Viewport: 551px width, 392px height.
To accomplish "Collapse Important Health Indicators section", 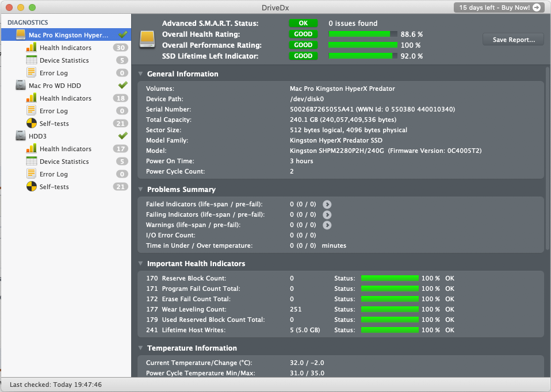I will (x=140, y=263).
